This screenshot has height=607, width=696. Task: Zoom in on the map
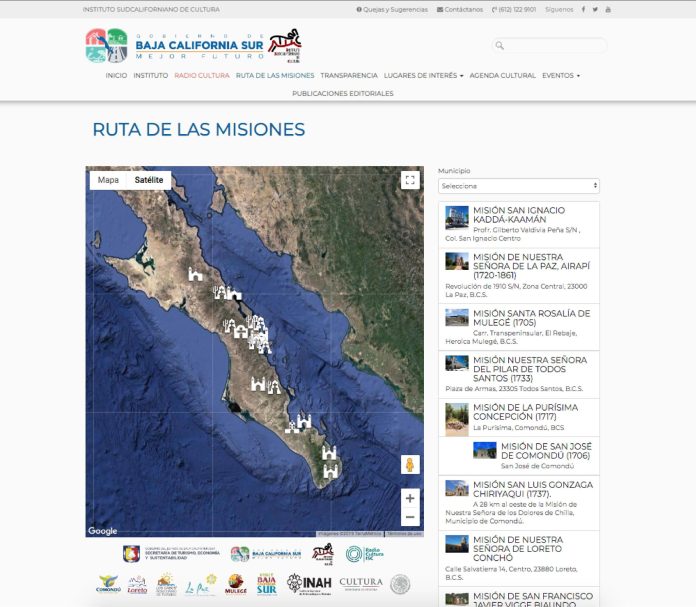410,497
